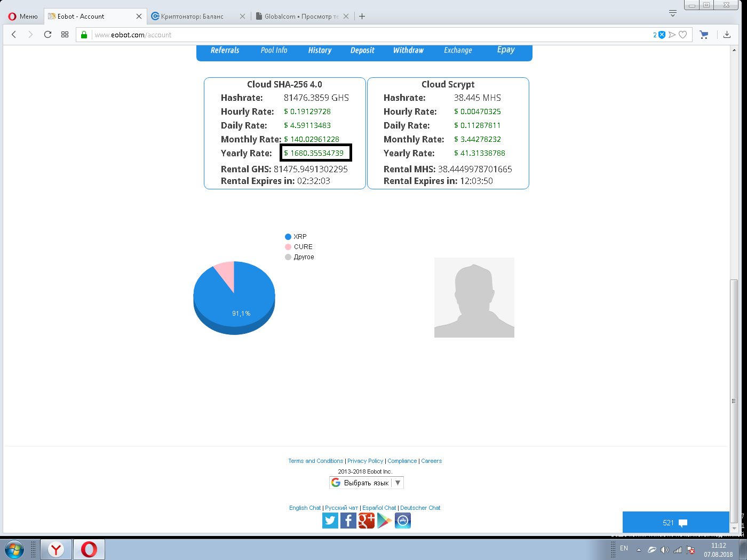The height and width of the screenshot is (560, 747).
Task: Open Opera Speed Dial grid
Action: [65, 35]
